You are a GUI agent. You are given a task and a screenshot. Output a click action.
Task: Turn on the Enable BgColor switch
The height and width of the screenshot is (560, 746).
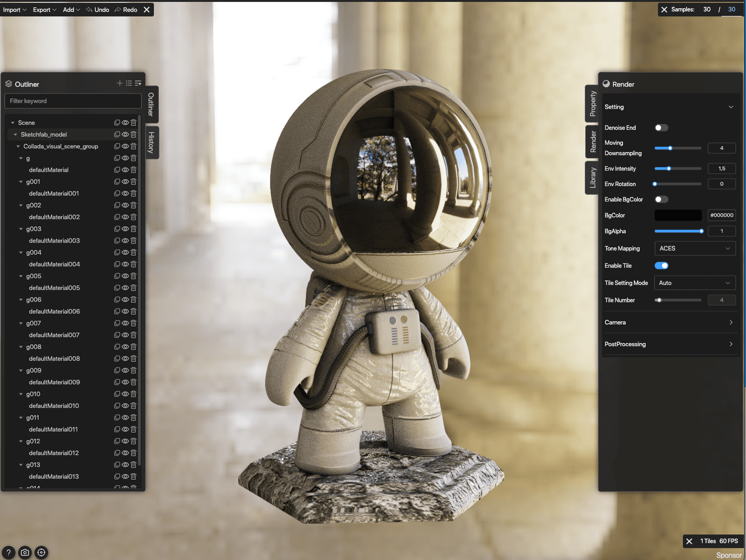click(x=661, y=199)
